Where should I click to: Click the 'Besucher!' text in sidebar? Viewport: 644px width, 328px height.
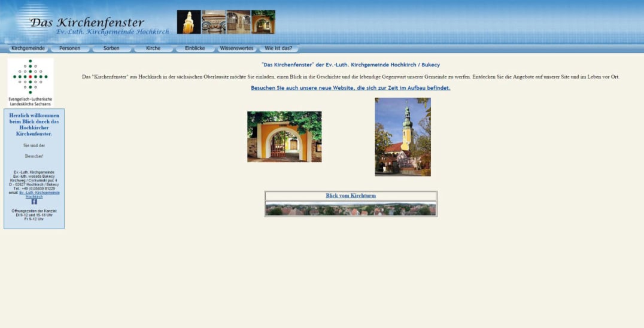click(x=34, y=156)
